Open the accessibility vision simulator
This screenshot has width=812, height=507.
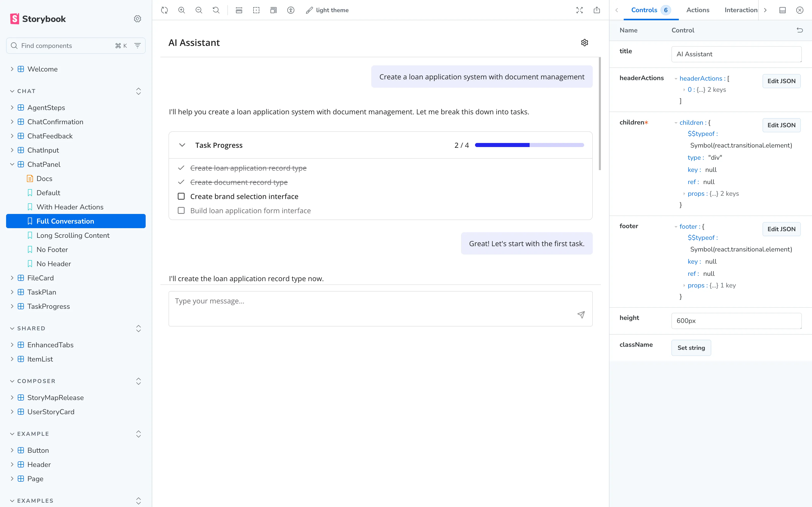[291, 10]
